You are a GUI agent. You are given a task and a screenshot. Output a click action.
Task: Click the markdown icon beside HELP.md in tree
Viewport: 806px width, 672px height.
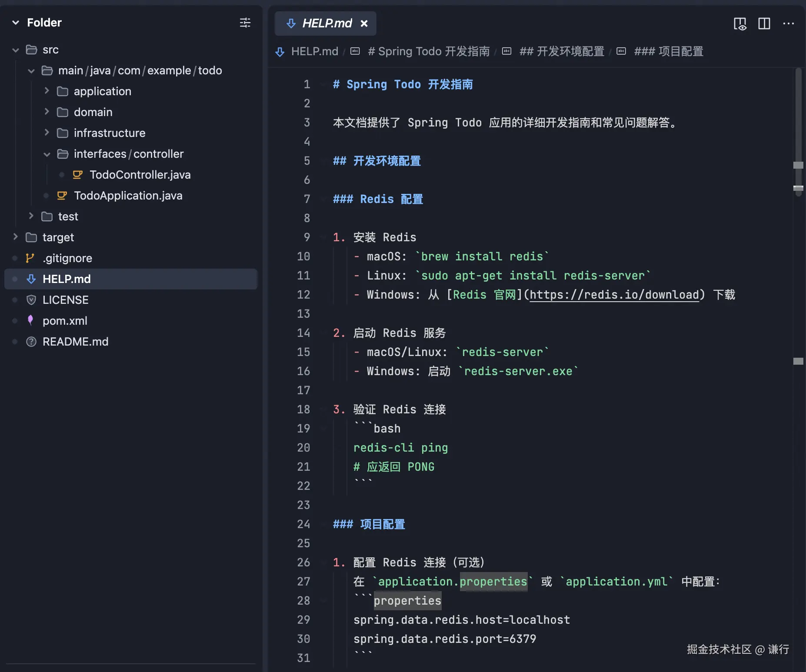tap(31, 279)
